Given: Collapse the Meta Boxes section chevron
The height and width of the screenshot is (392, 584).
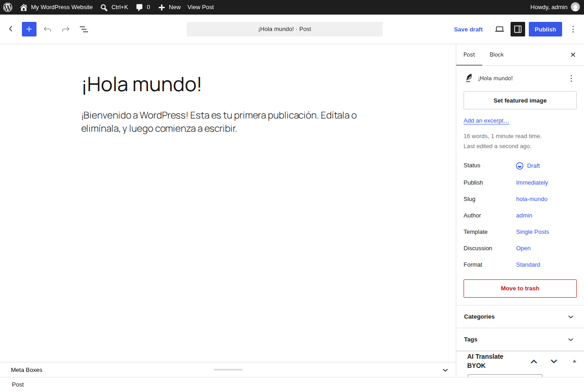Looking at the screenshot, I should pos(445,370).
